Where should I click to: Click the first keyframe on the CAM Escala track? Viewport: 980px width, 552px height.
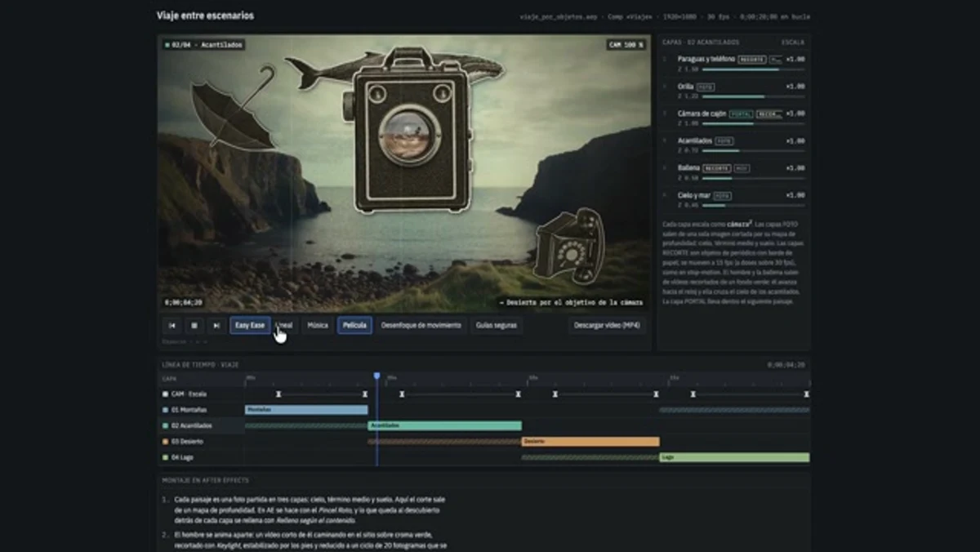click(x=278, y=394)
